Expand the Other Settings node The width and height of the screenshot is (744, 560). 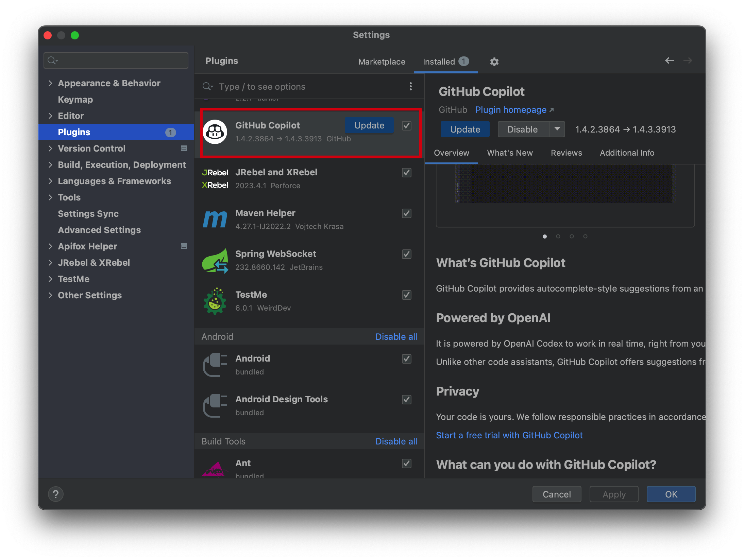click(50, 295)
